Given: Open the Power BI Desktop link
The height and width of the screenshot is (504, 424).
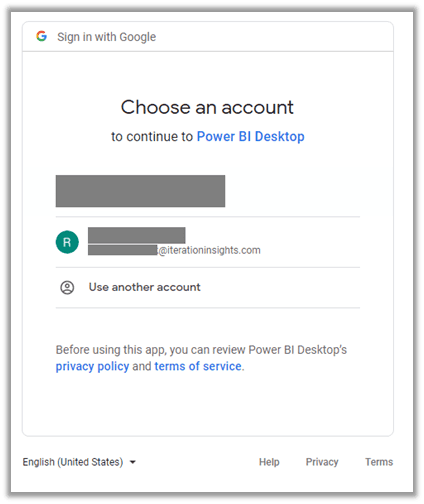Looking at the screenshot, I should [251, 136].
